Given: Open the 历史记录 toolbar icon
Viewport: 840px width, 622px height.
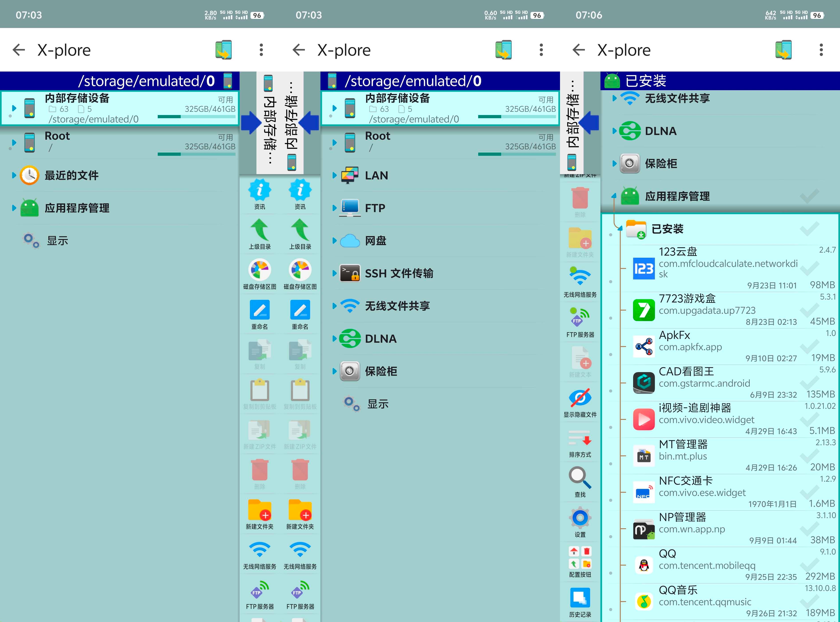Looking at the screenshot, I should coord(580,598).
